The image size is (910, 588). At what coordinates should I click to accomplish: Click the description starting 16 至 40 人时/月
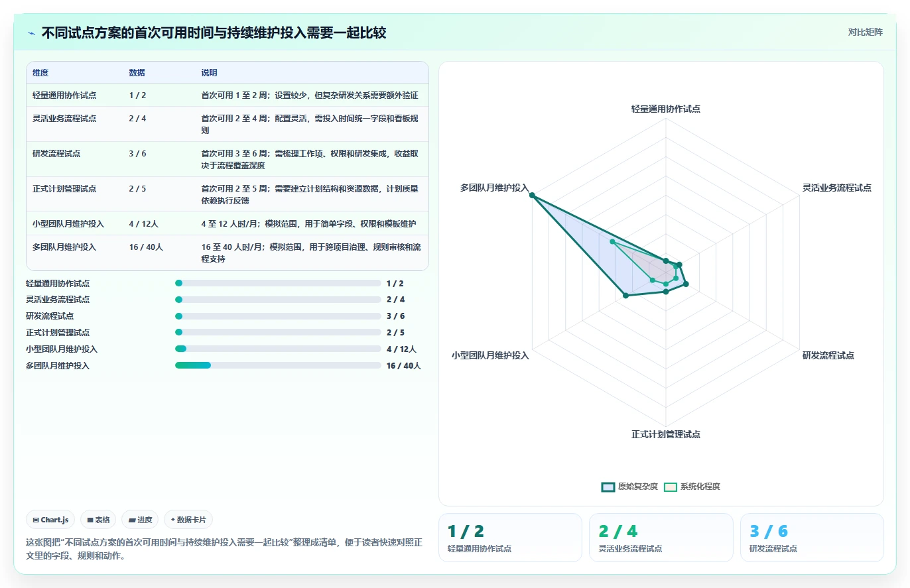311,253
